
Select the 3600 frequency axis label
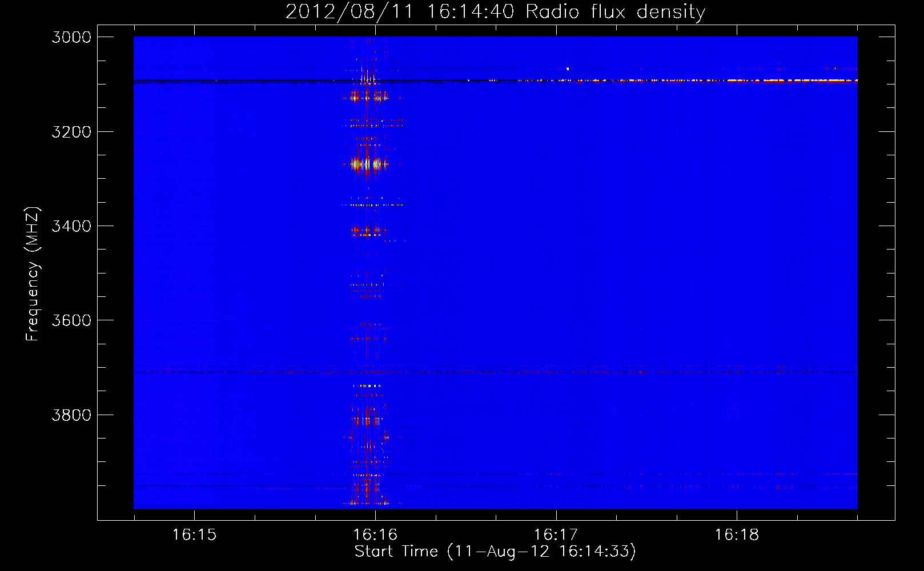tap(71, 320)
